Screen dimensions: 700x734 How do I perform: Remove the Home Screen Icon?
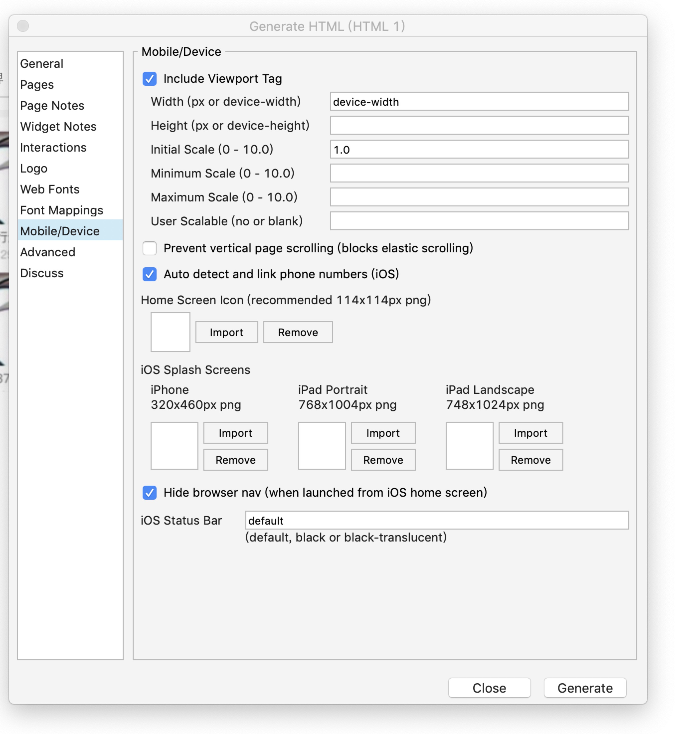pyautogui.click(x=298, y=332)
